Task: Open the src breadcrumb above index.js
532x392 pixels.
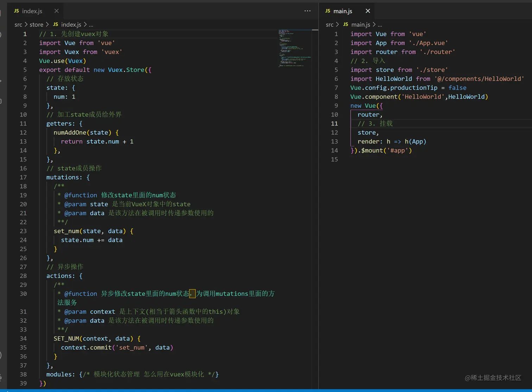Action: (18, 25)
